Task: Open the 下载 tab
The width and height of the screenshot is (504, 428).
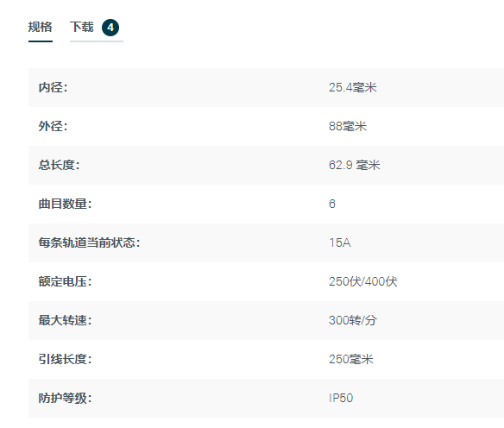Action: 82,27
